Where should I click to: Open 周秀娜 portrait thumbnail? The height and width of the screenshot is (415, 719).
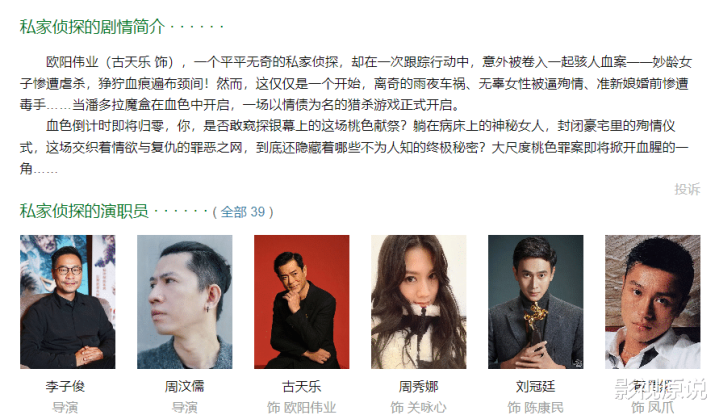418,302
